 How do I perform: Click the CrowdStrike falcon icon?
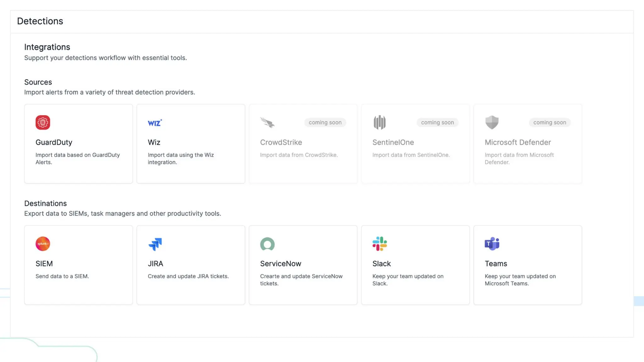[268, 123]
